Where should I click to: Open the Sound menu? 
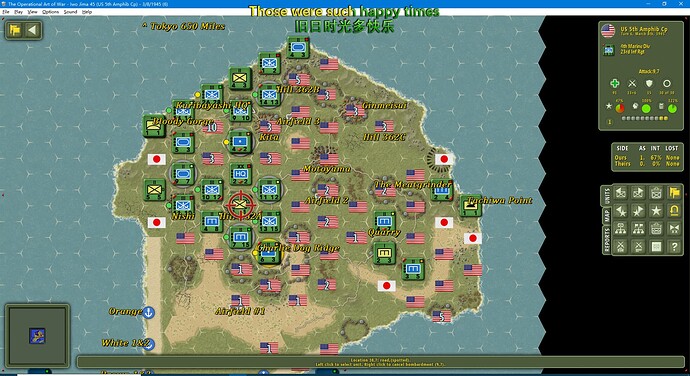pyautogui.click(x=70, y=12)
